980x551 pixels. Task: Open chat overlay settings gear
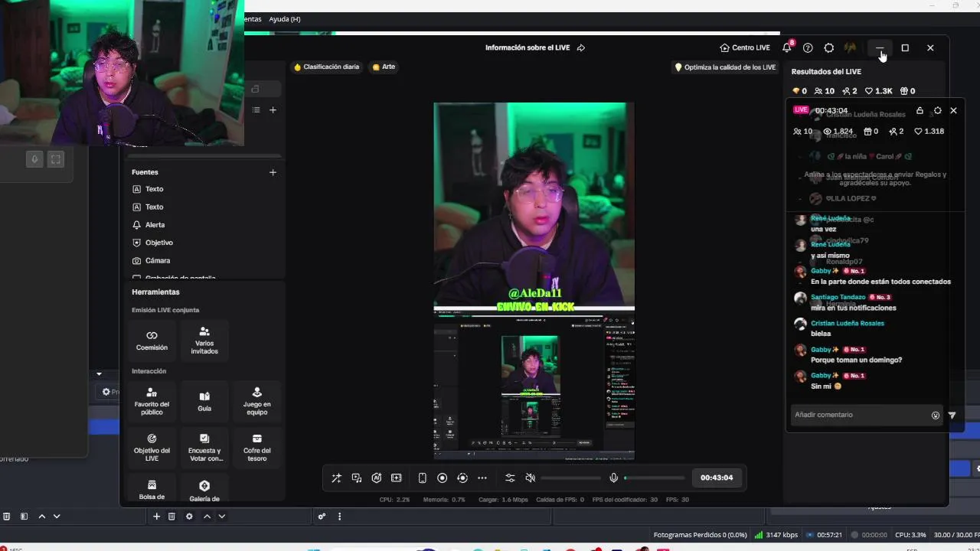pyautogui.click(x=937, y=110)
